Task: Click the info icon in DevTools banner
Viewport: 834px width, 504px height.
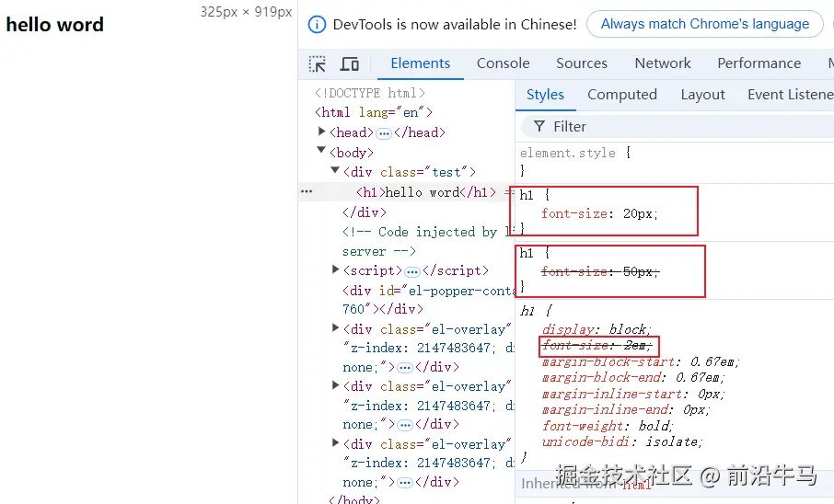Action: [x=317, y=25]
